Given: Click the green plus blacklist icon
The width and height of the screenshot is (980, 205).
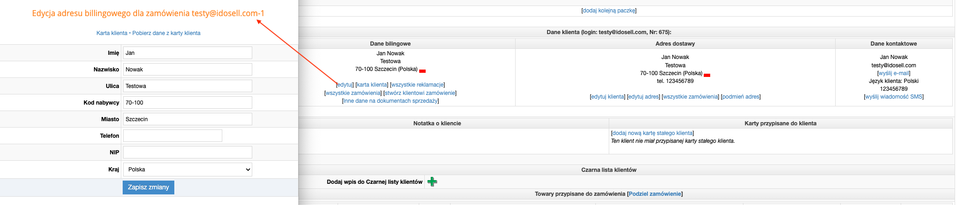Looking at the screenshot, I should (432, 182).
